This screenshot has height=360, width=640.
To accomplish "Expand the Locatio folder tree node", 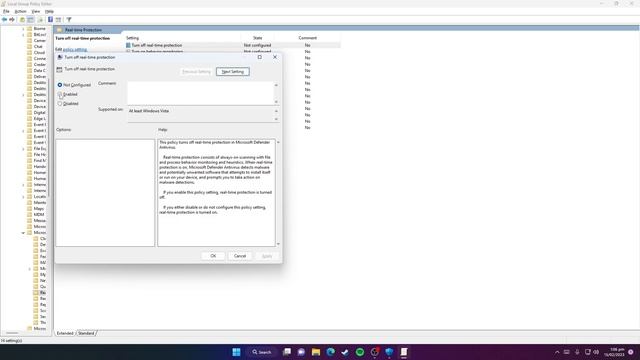I will 23,197.
